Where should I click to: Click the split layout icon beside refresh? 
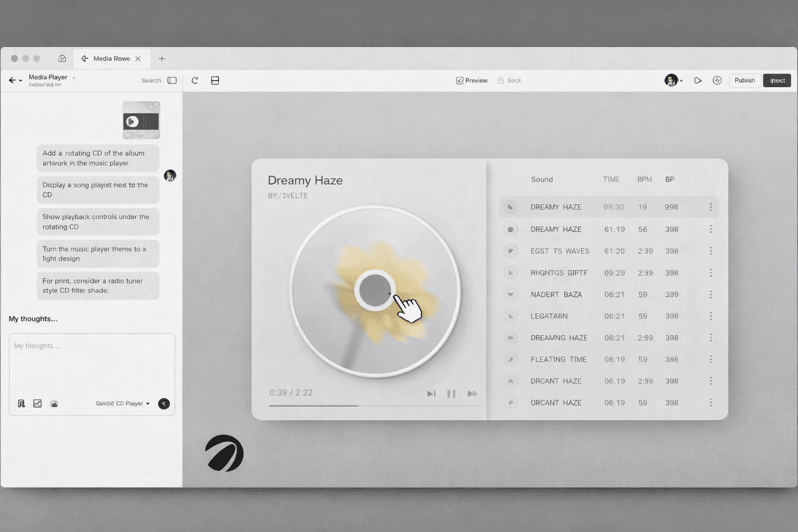[215, 81]
